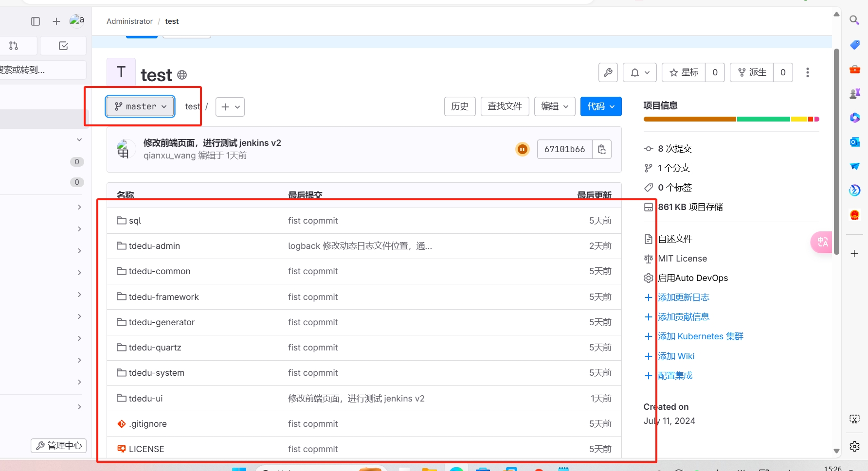
Task: Open the 编辑 edit dropdown
Action: [555, 106]
